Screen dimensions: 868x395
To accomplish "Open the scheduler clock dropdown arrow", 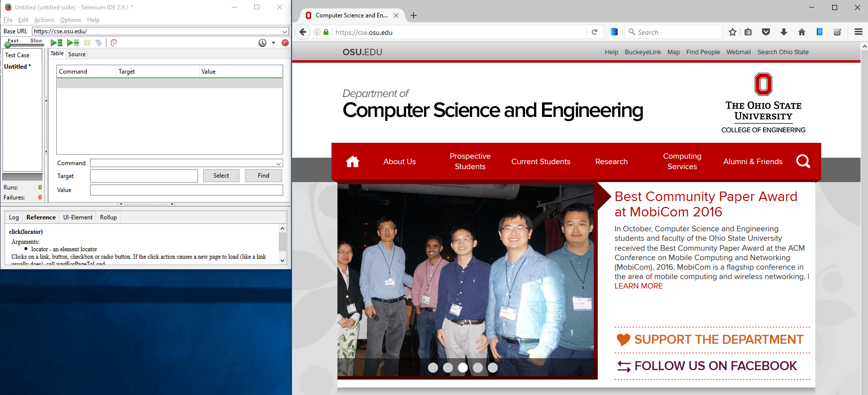I will point(273,43).
